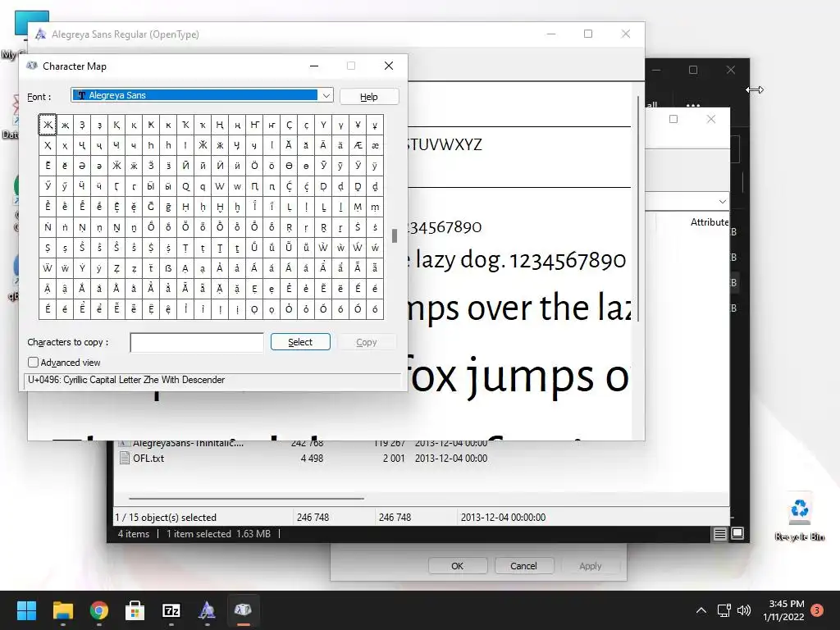Click the Alegreya Sans font viewer title icon

[40, 34]
